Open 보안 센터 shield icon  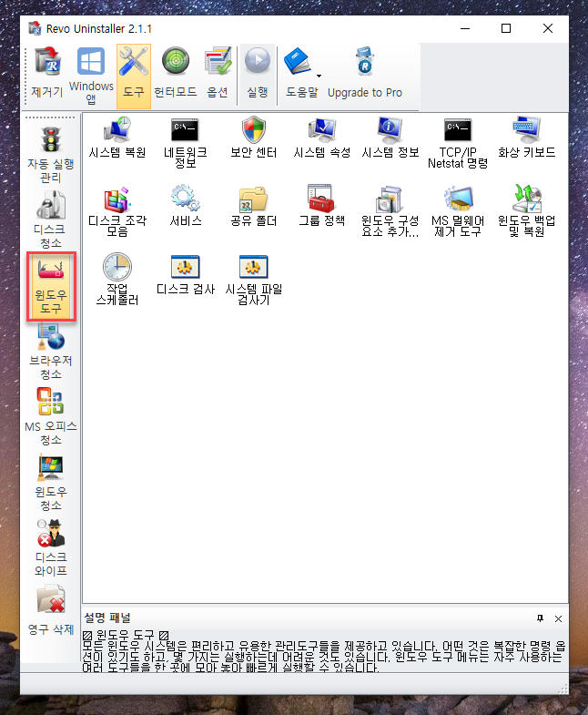click(253, 137)
